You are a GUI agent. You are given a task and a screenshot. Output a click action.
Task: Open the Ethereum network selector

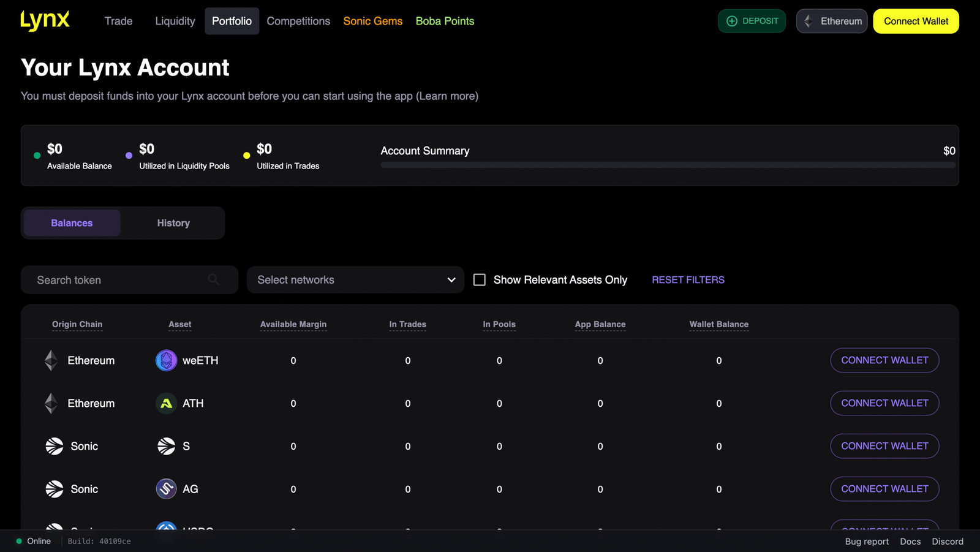(x=831, y=21)
